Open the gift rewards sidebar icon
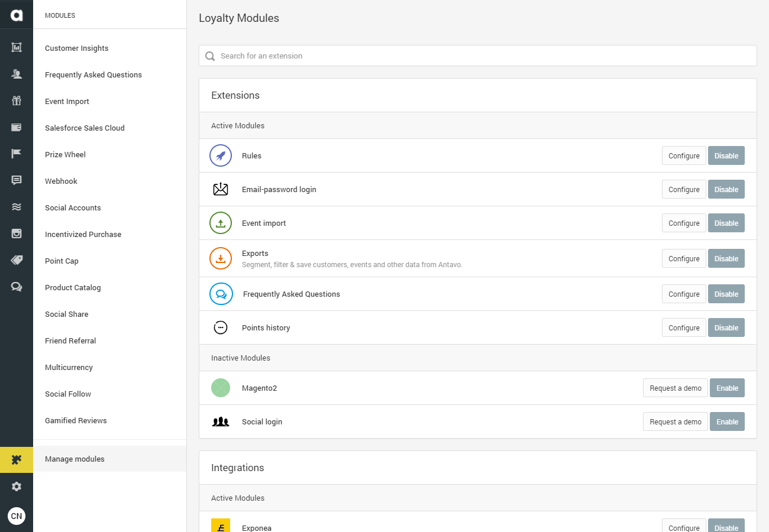The width and height of the screenshot is (769, 532). point(17,100)
